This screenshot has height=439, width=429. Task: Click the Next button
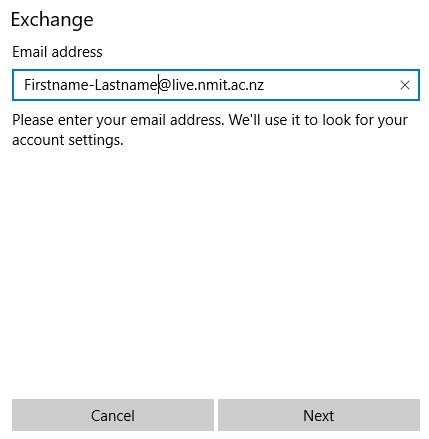319,415
